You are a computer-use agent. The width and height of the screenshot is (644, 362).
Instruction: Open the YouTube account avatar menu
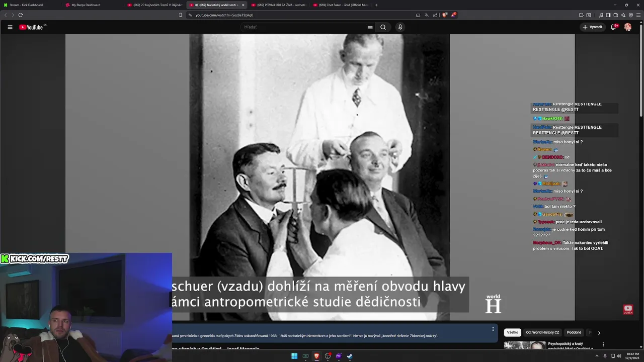[x=628, y=27]
